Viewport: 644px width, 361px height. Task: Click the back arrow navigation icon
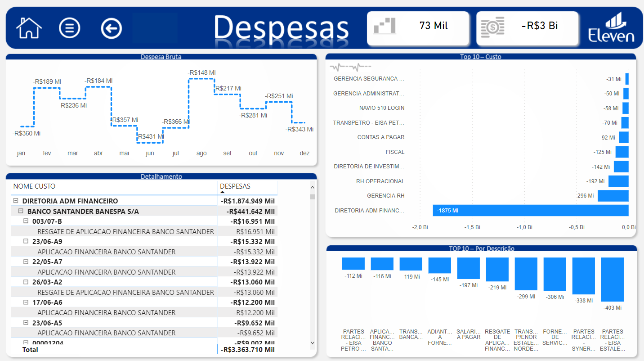click(111, 27)
